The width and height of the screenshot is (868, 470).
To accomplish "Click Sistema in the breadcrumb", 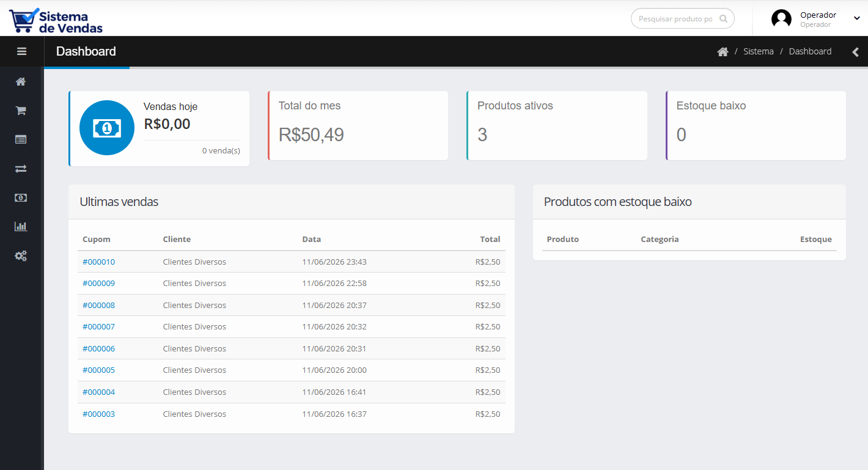I will tap(759, 51).
